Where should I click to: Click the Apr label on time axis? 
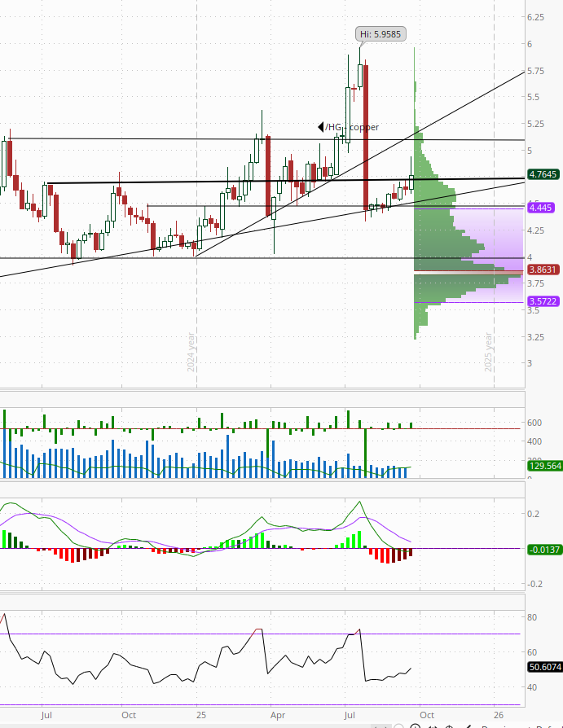278,716
